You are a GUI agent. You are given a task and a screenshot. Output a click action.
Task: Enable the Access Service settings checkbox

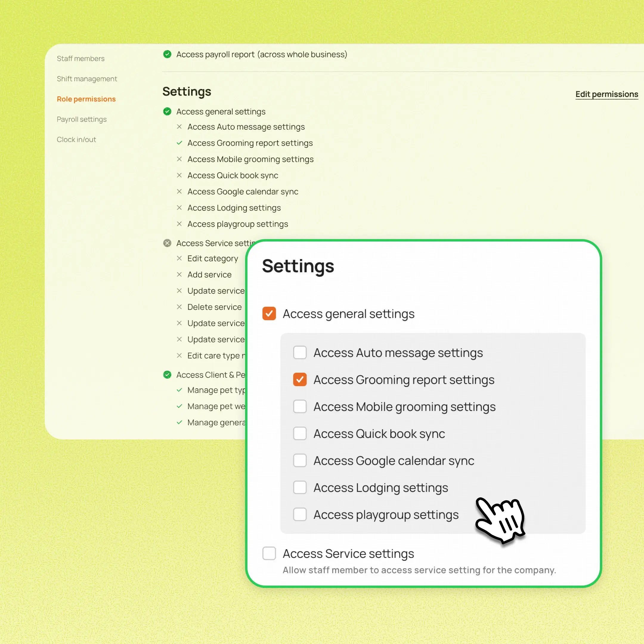[x=269, y=553]
